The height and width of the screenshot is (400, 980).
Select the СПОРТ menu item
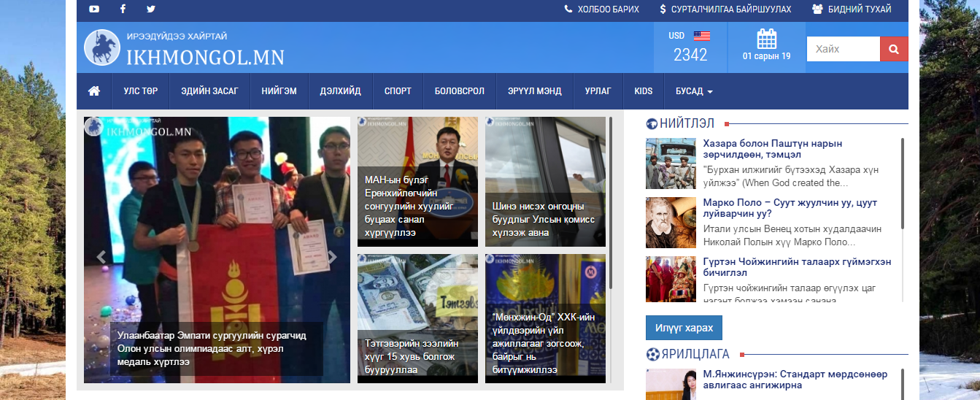point(398,91)
